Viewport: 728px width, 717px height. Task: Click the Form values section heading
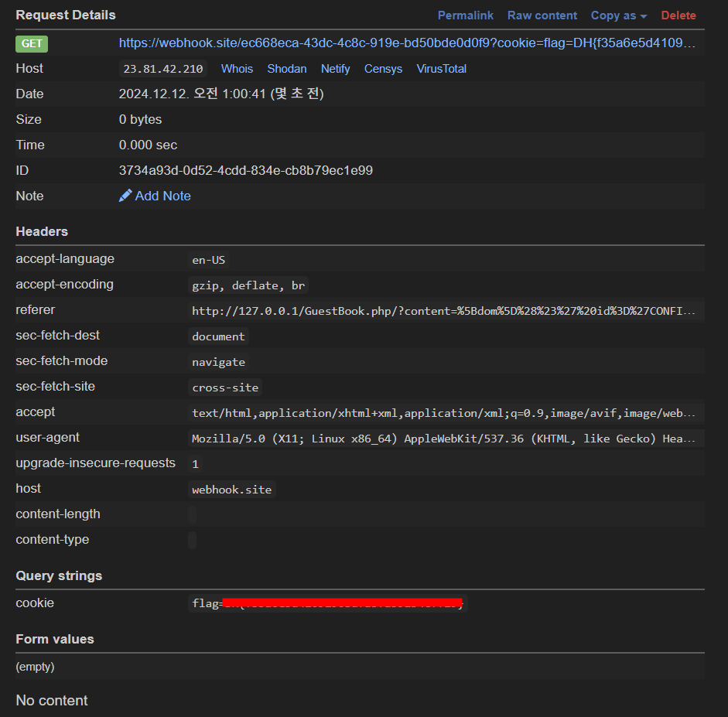55,639
